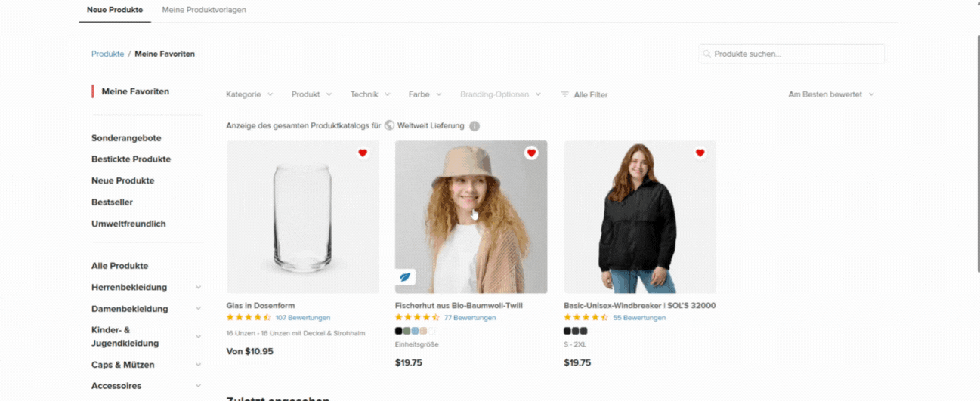Click the globe icon beside Weltweit Lieferung

click(390, 125)
